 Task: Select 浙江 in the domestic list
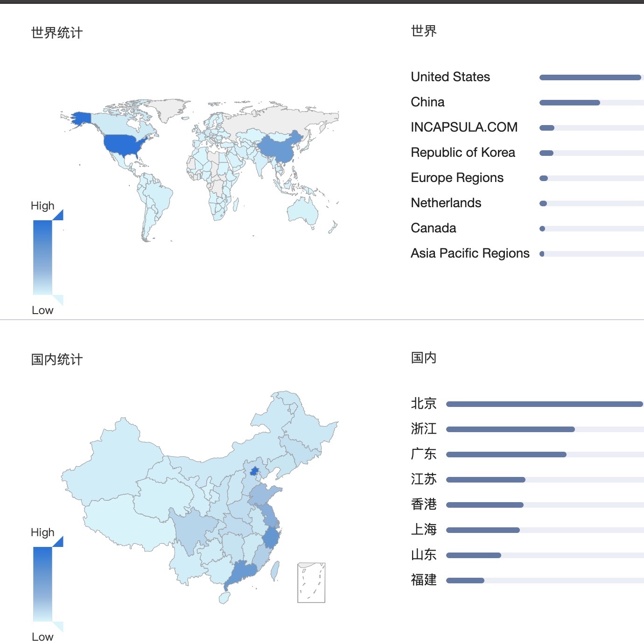point(424,429)
